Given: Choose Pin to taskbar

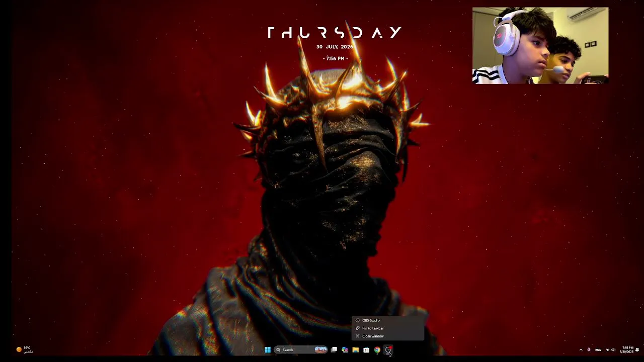Looking at the screenshot, I should (x=388, y=328).
